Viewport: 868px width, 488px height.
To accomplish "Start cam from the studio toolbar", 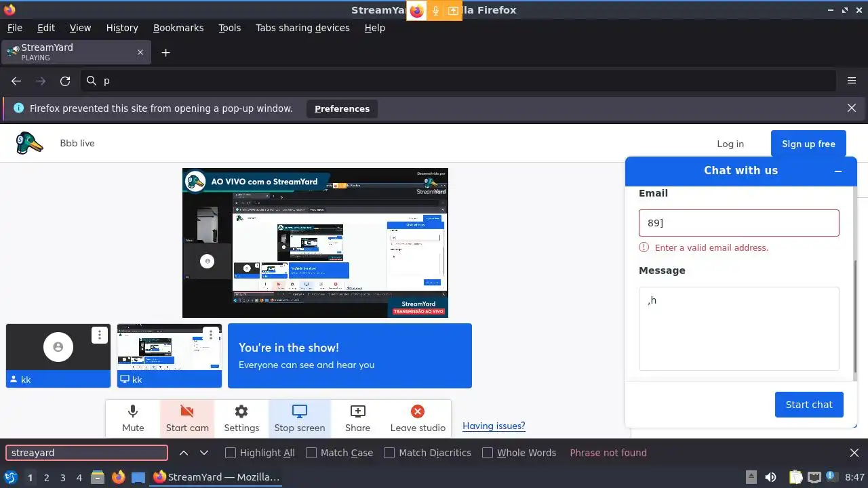I will click(x=187, y=418).
